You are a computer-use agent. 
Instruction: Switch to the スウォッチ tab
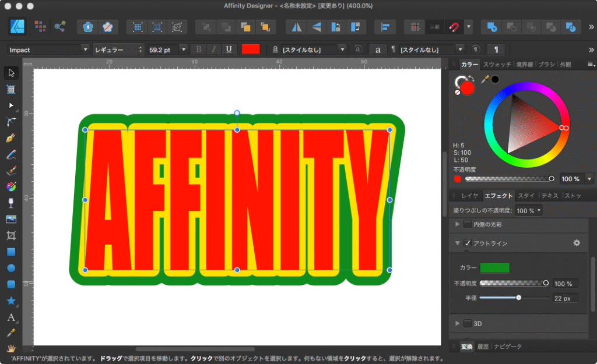tap(497, 64)
